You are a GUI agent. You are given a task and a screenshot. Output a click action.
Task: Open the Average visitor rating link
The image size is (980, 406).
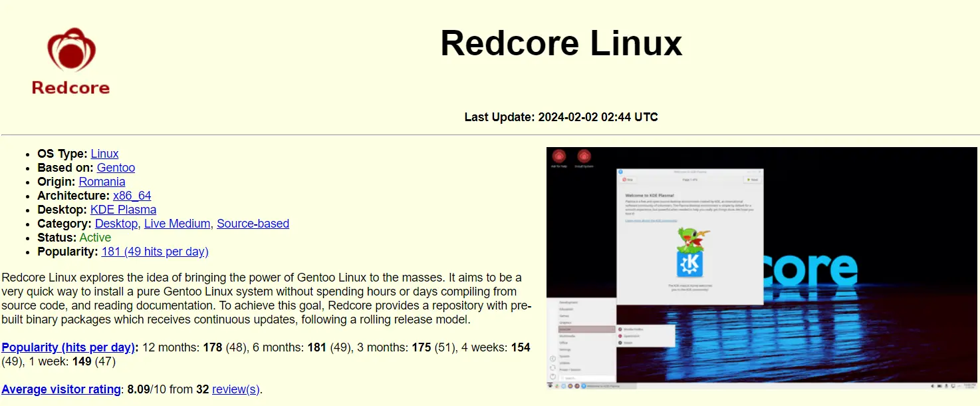tap(61, 389)
